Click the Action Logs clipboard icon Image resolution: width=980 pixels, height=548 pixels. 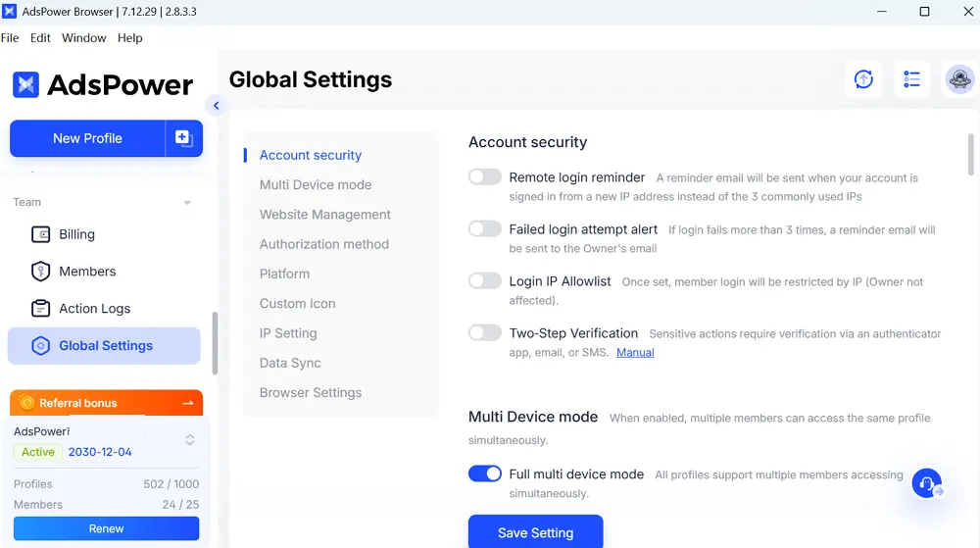pos(40,308)
